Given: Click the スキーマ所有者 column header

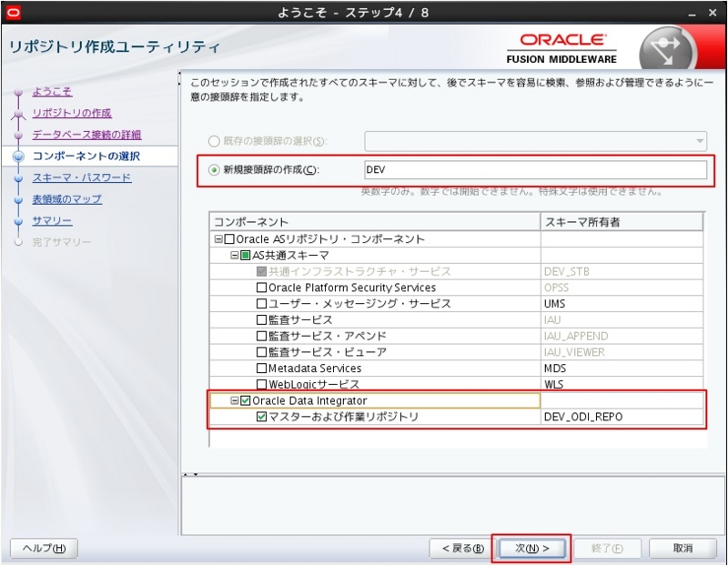Looking at the screenshot, I should click(x=622, y=222).
